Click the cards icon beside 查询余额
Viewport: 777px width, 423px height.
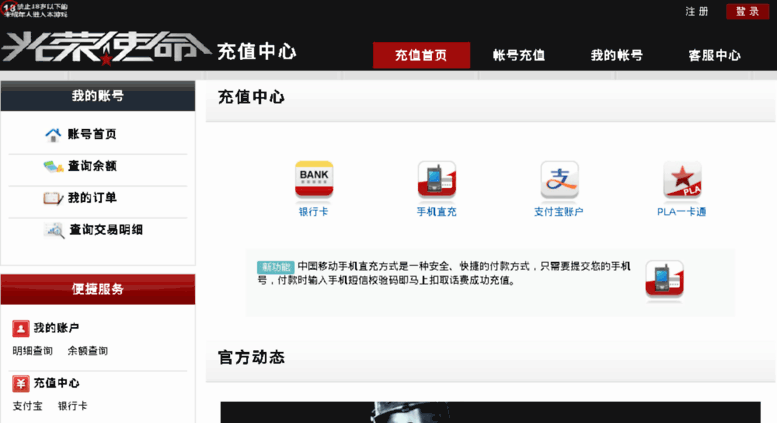(x=53, y=166)
